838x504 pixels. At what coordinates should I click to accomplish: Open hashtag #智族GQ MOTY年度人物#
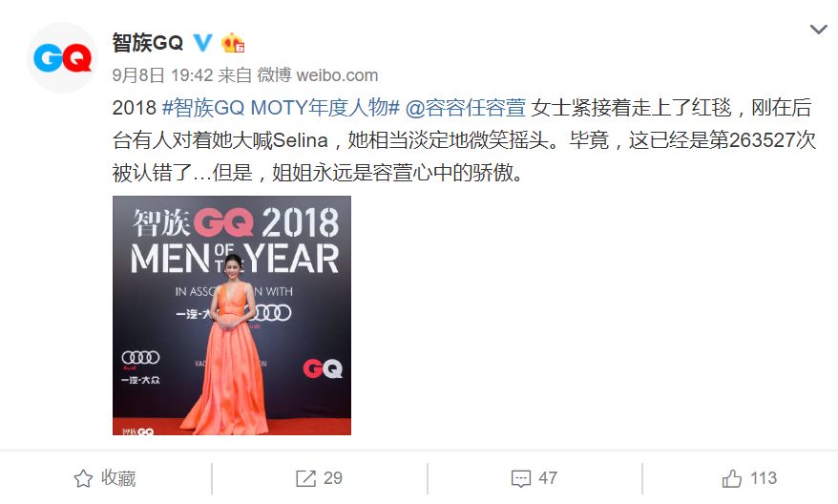click(x=281, y=108)
